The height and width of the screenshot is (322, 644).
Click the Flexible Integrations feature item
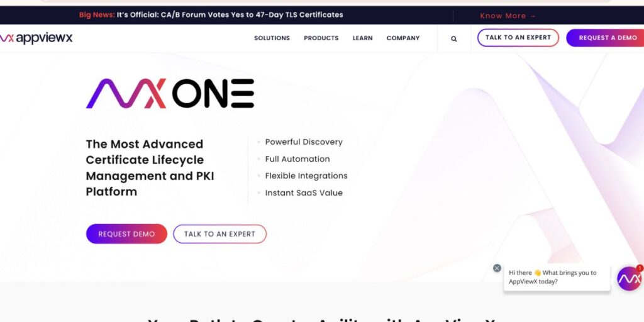pos(306,176)
